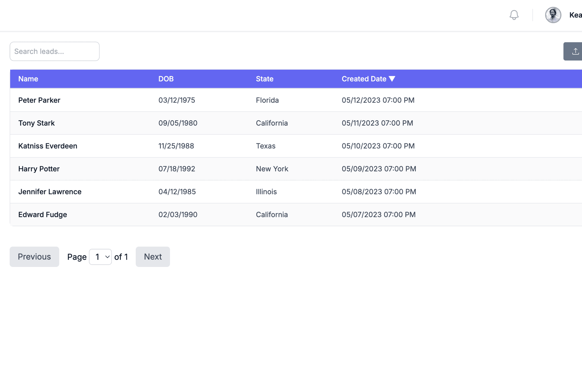The height and width of the screenshot is (392, 582).
Task: Click DOB 03/12/1975
Action: [177, 100]
